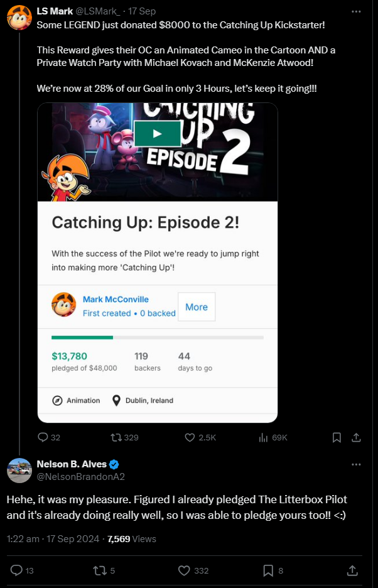
Task: Open more options on LS Mark's post
Action: pyautogui.click(x=357, y=11)
